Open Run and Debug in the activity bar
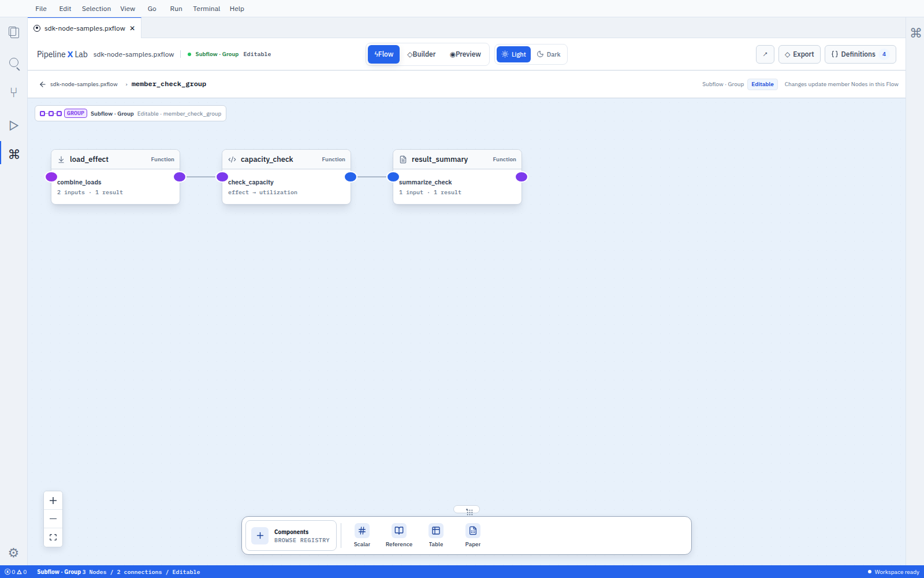The height and width of the screenshot is (578, 924). tap(14, 125)
